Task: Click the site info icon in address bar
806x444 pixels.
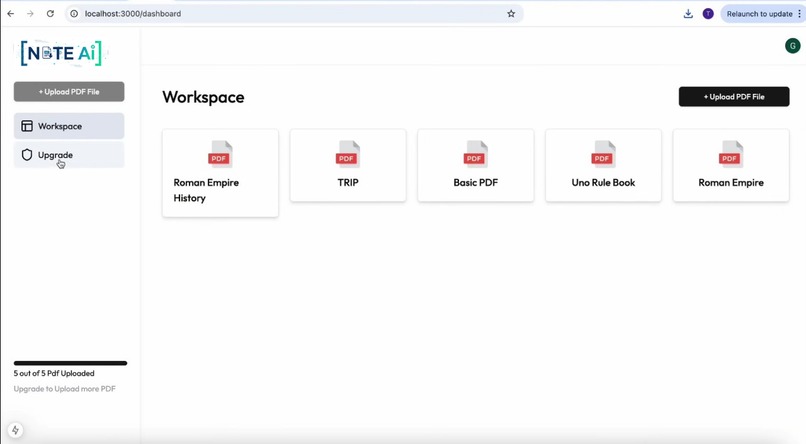Action: 74,14
